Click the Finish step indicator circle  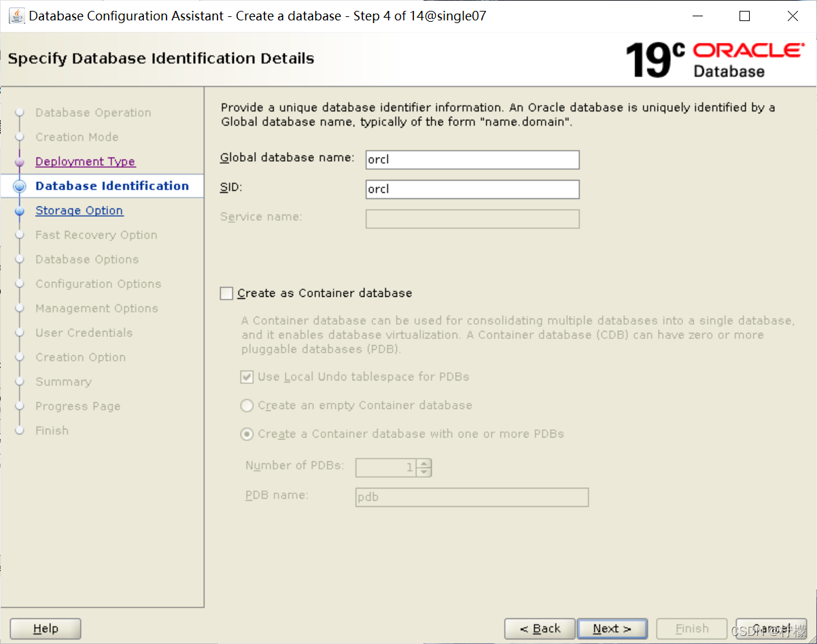click(x=21, y=430)
